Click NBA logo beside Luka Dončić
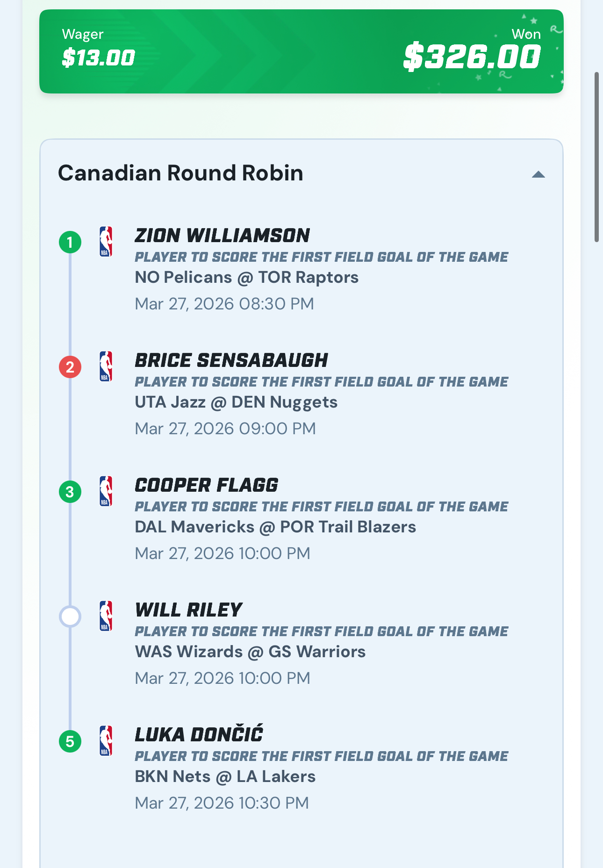The height and width of the screenshot is (868, 603). (106, 741)
